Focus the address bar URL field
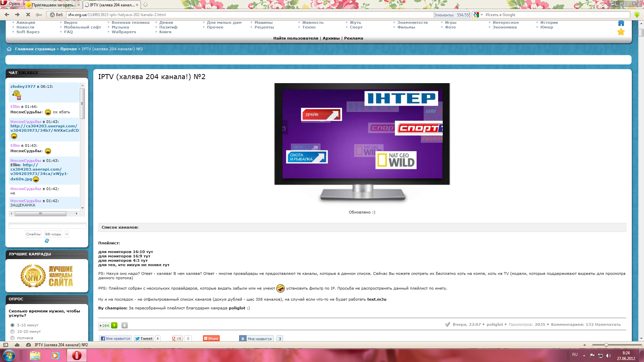This screenshot has height=362, width=644. click(250, 15)
